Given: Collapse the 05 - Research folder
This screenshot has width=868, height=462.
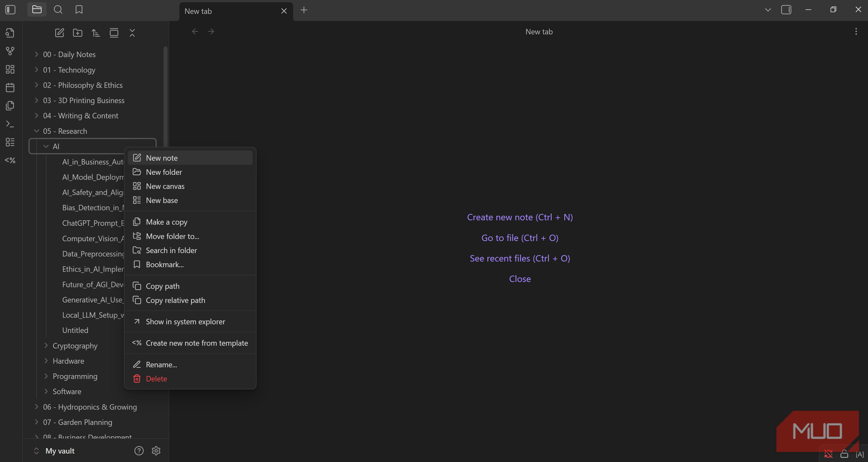Looking at the screenshot, I should coord(36,131).
